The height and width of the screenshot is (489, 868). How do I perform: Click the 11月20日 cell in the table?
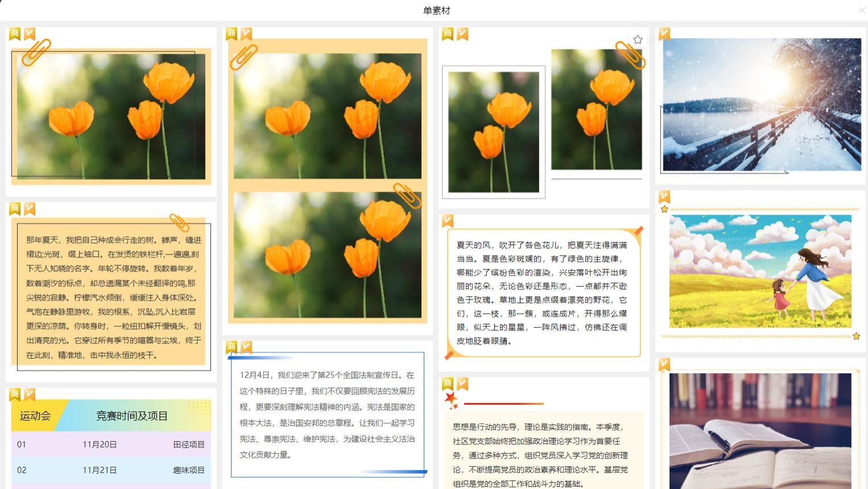tap(100, 445)
